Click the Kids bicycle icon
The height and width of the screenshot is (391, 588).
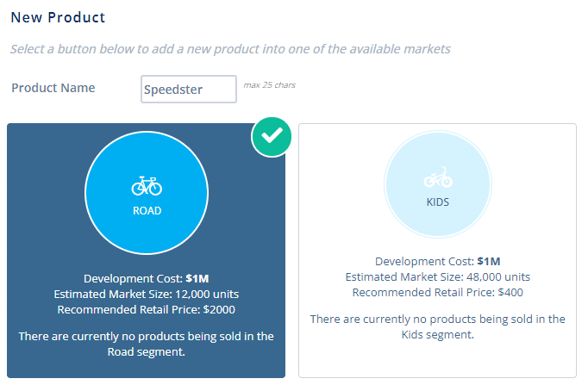[x=437, y=178]
